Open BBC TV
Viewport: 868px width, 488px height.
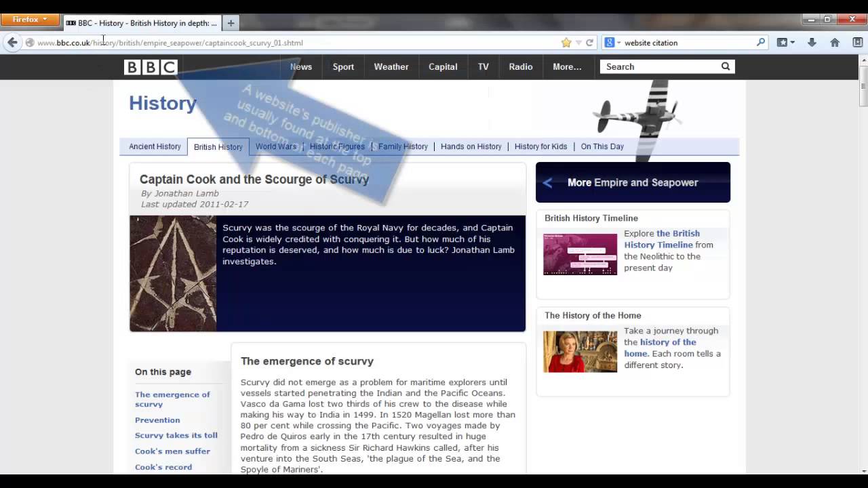[483, 67]
